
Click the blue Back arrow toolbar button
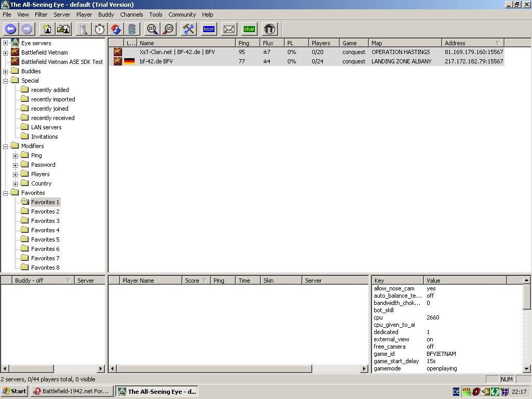(x=10, y=29)
